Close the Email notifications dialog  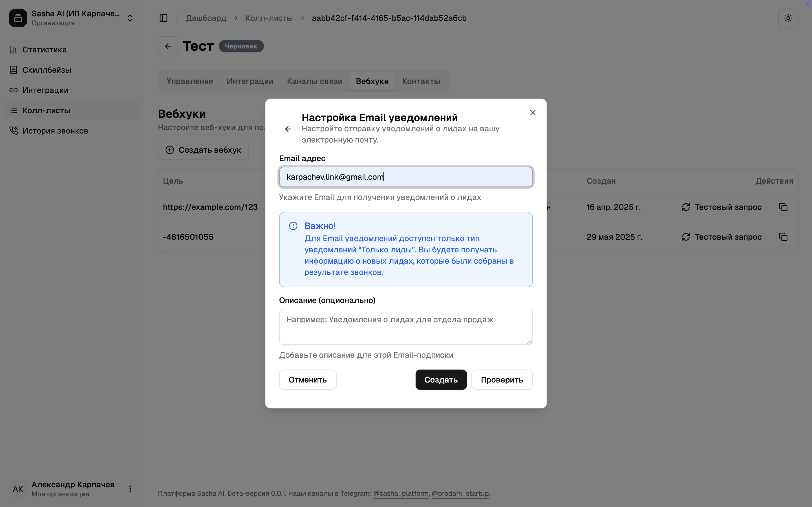click(533, 113)
